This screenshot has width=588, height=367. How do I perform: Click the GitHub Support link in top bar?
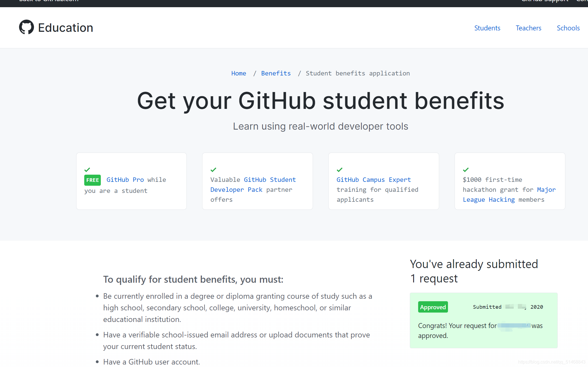click(545, 1)
